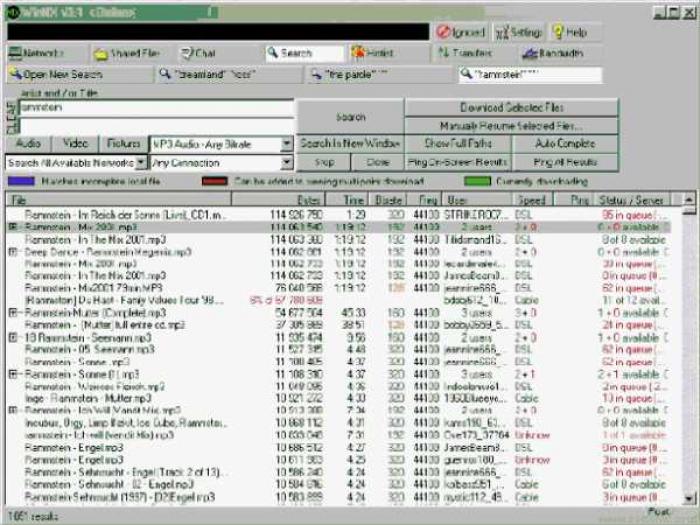Expand the Rammstein-Mutter (Complete).mp3 row
The width and height of the screenshot is (700, 525).
click(12, 312)
